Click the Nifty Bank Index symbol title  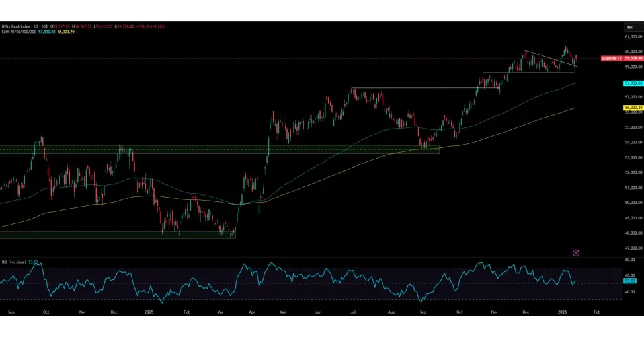24,26
